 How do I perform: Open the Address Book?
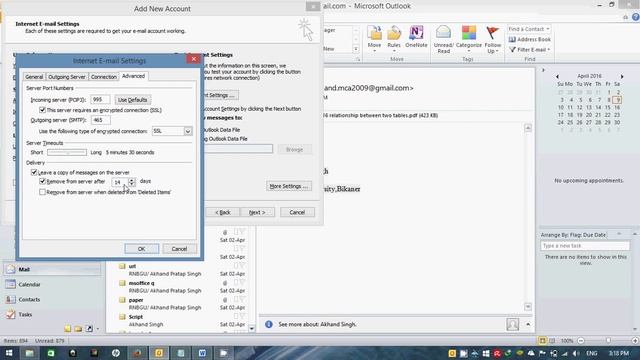coord(529,39)
